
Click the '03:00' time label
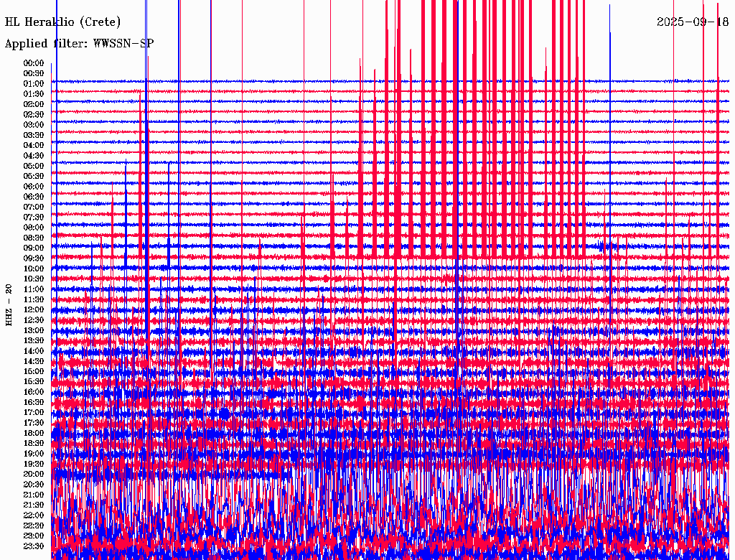tap(34, 125)
